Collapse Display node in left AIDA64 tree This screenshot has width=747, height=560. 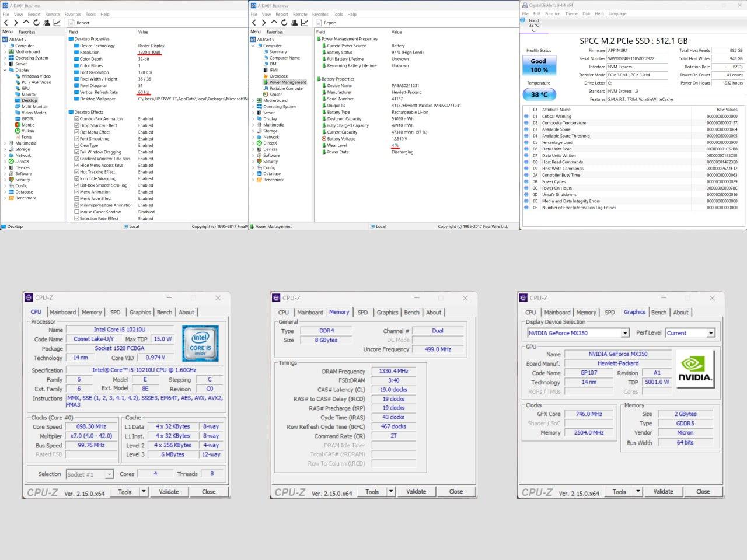coord(5,70)
